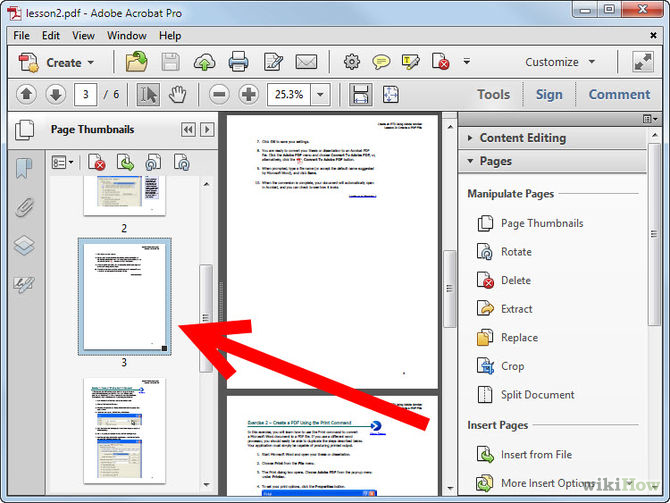Select page 3 thumbnail

(125, 297)
